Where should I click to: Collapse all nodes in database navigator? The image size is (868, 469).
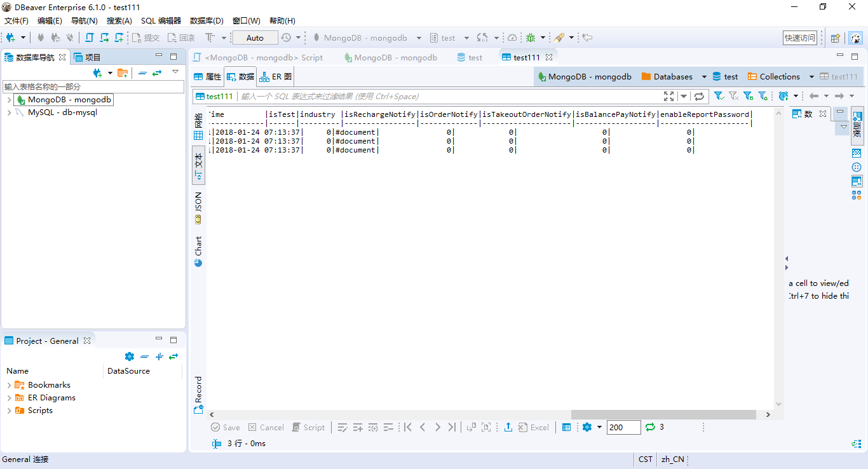(143, 73)
